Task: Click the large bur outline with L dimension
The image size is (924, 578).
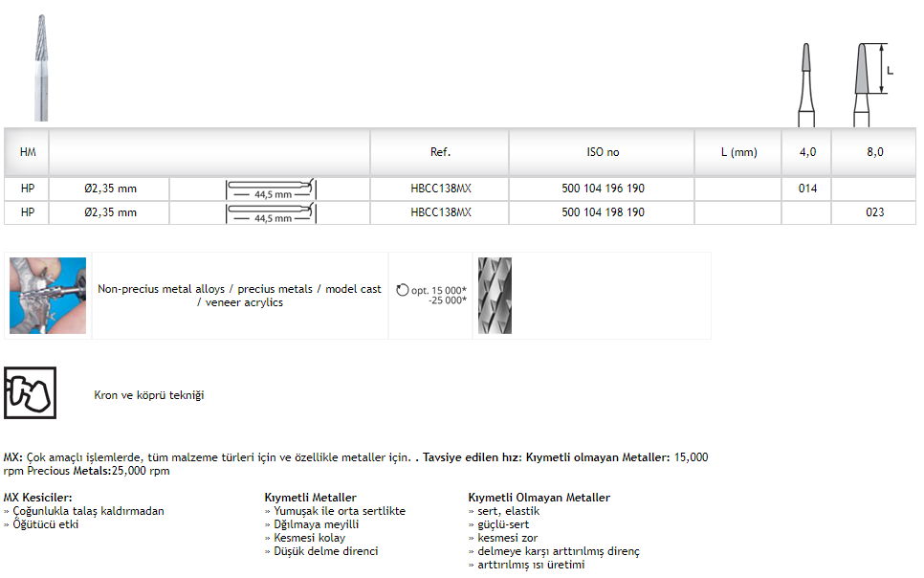Action: click(x=864, y=83)
